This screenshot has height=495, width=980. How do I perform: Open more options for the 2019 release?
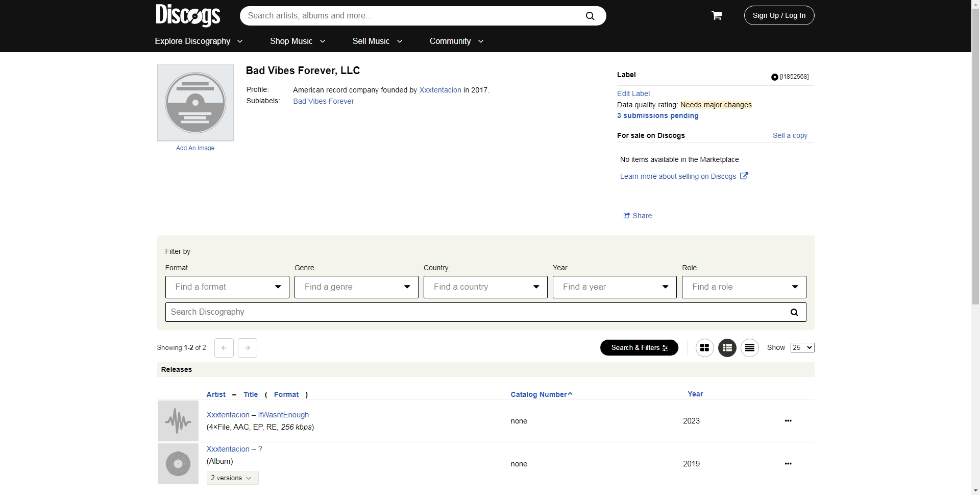click(788, 464)
